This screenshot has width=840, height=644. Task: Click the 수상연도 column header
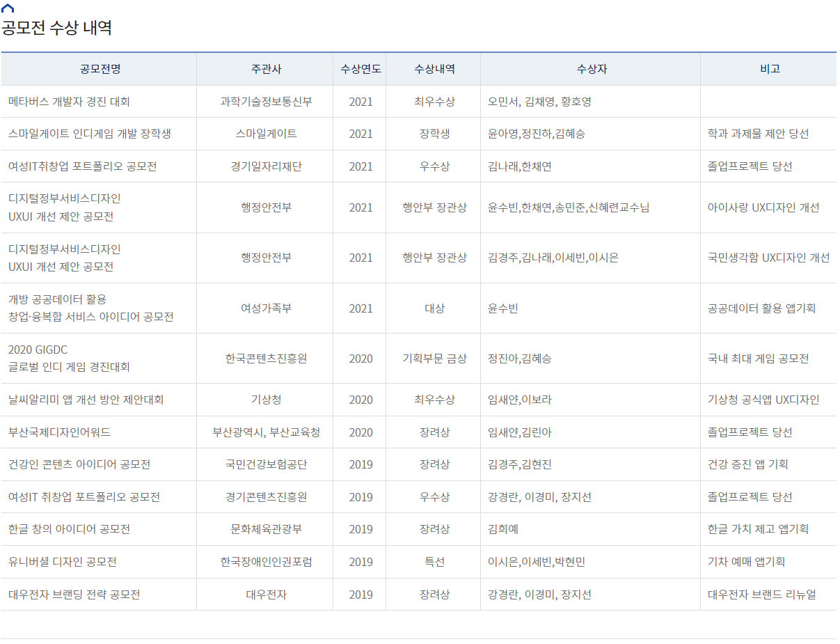tap(360, 69)
